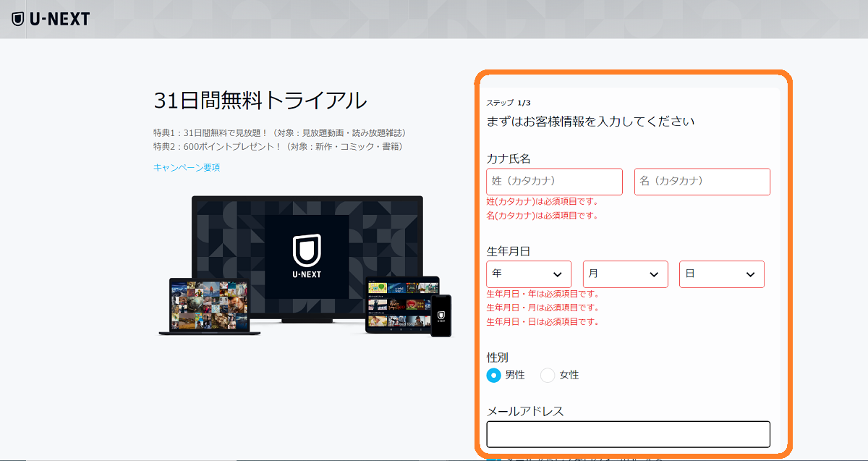The image size is (868, 461).
Task: Click the 生年月日 field label
Action: tap(509, 251)
